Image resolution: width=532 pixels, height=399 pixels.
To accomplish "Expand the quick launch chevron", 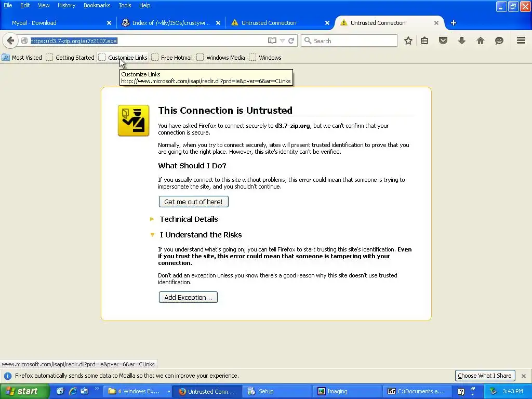I will [x=97, y=389].
